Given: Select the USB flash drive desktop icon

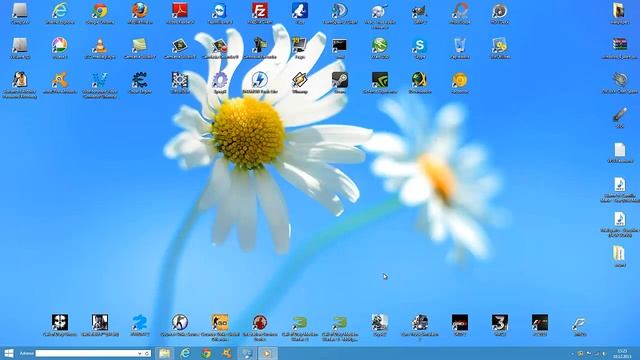Looking at the screenshot, I should coord(619,115).
